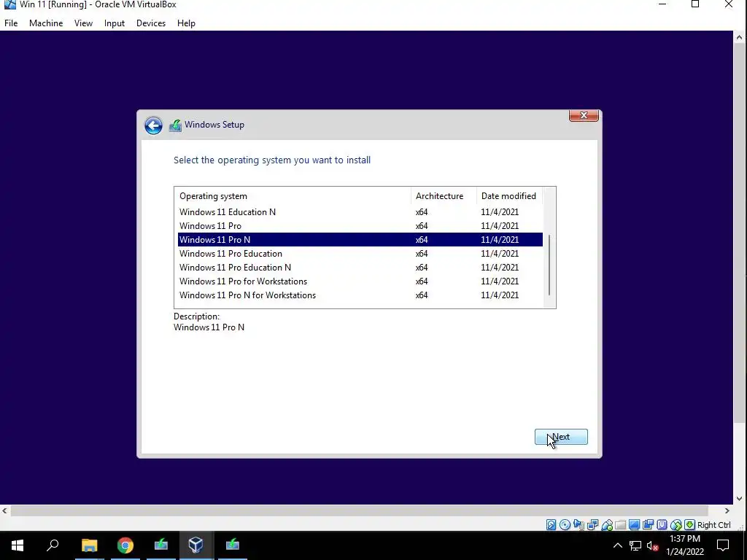747x560 pixels.
Task: Click the VirtualBox window vertical scrollbar thumb
Action: 739,233
